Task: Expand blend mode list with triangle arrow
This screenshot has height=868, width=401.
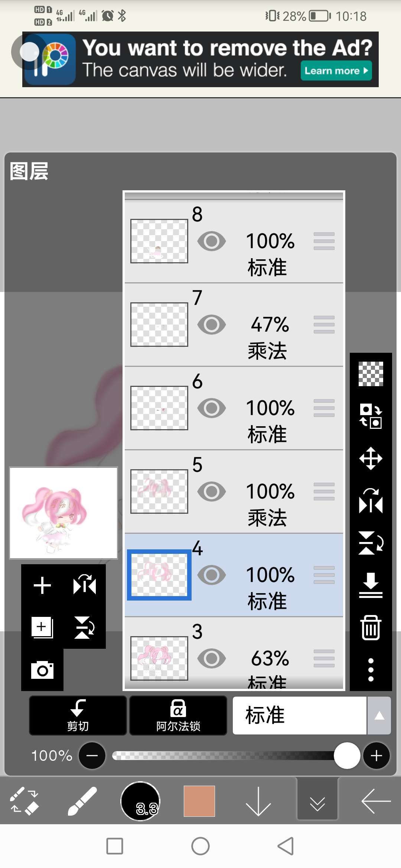Action: coord(379,716)
